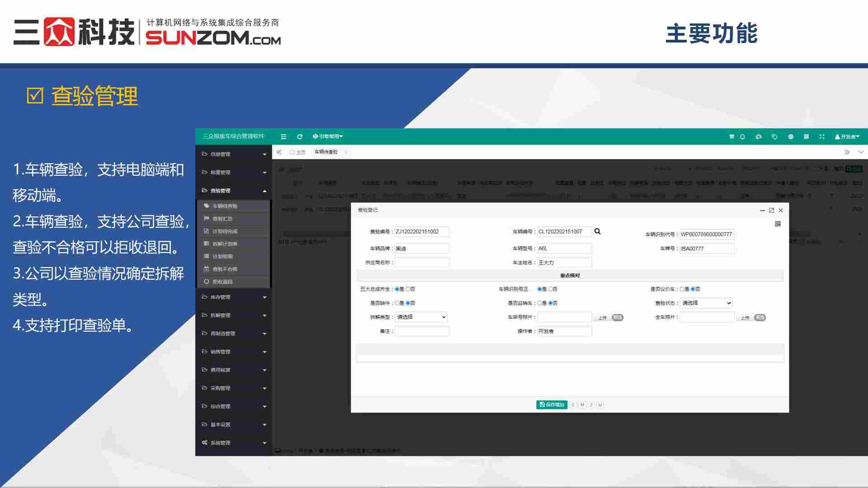Select 是 for 是否议价车

point(682,289)
